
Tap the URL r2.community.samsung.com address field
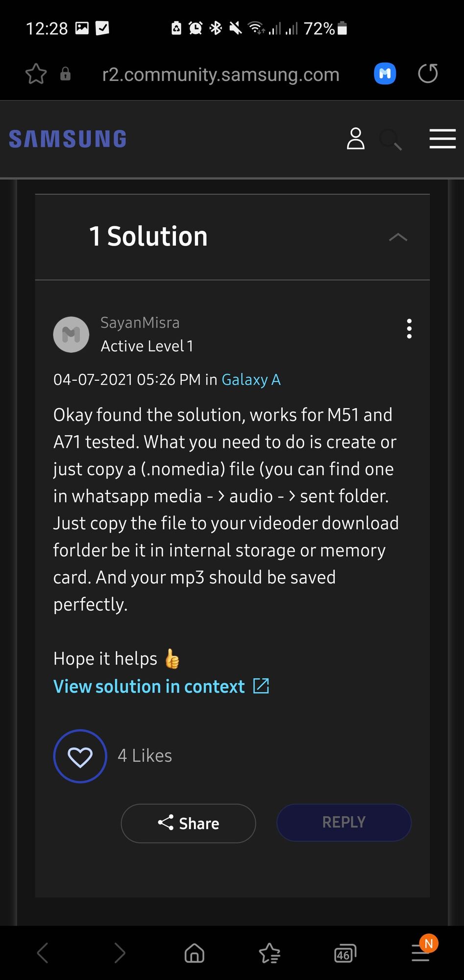pyautogui.click(x=220, y=74)
